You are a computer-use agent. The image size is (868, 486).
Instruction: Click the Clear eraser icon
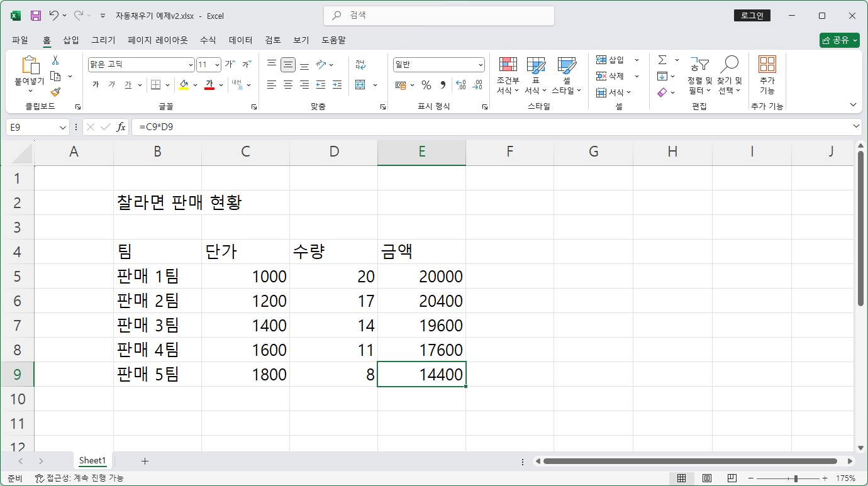pyautogui.click(x=662, y=92)
